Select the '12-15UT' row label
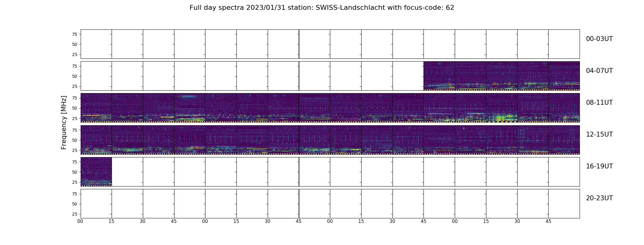The image size is (644, 245). point(599,134)
